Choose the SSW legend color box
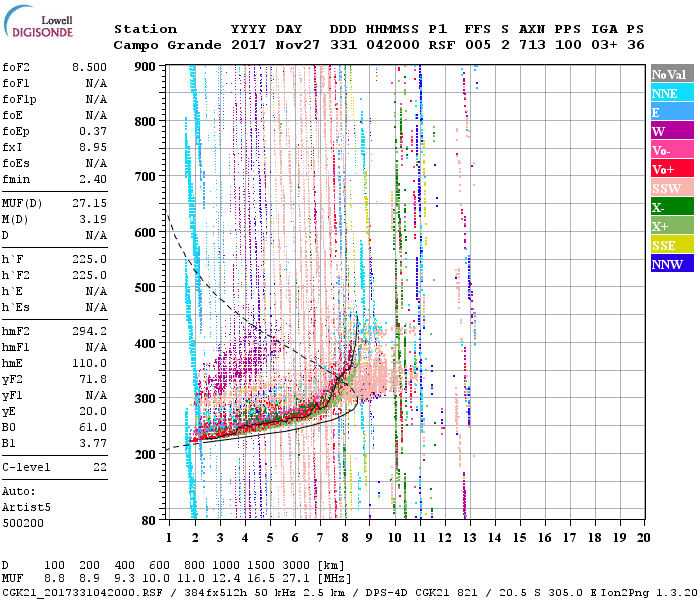The width and height of the screenshot is (700, 600). [x=671, y=188]
